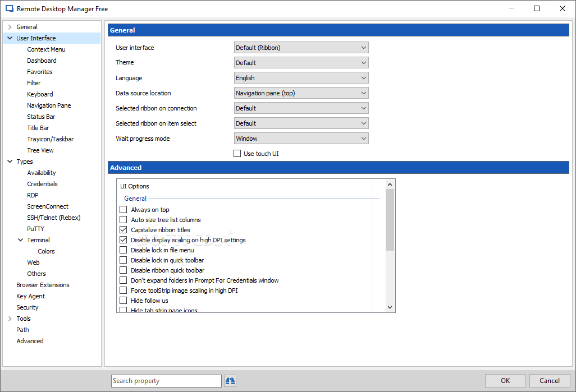Select Status Bar in the tree

click(41, 117)
